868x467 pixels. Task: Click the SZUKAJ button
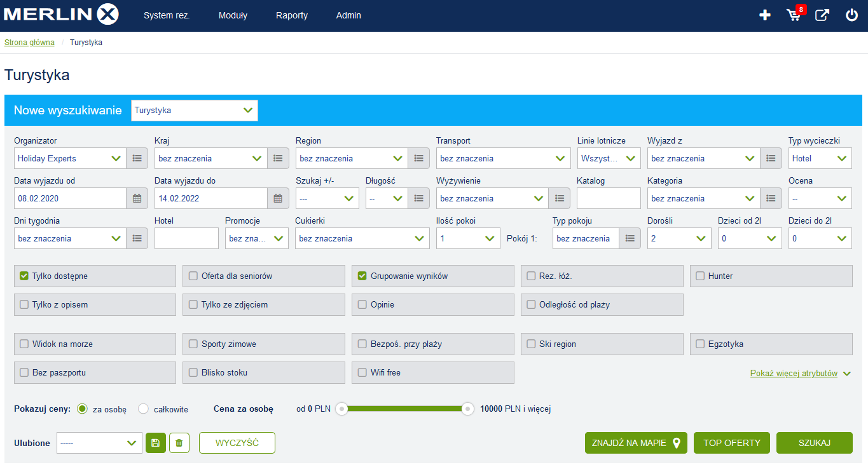pos(815,443)
